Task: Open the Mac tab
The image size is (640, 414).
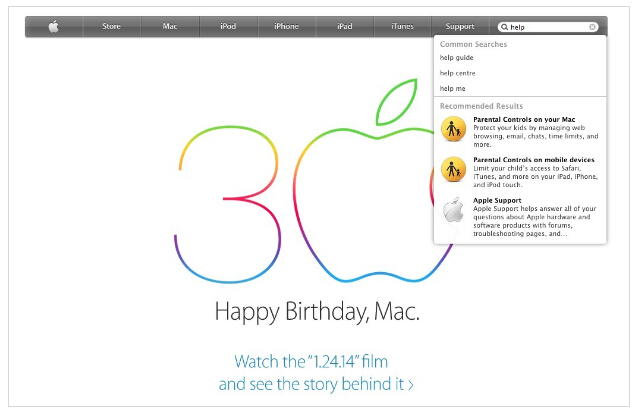Action: click(x=170, y=27)
